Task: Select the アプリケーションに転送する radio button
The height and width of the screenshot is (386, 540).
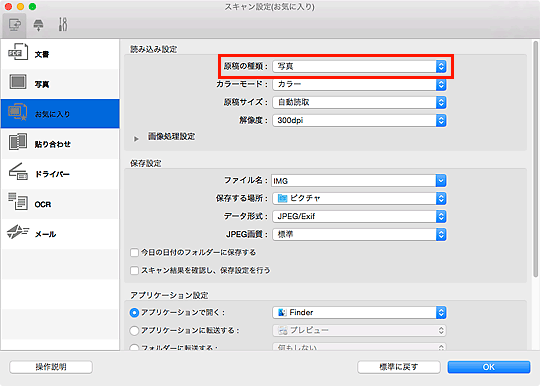Action: point(134,331)
